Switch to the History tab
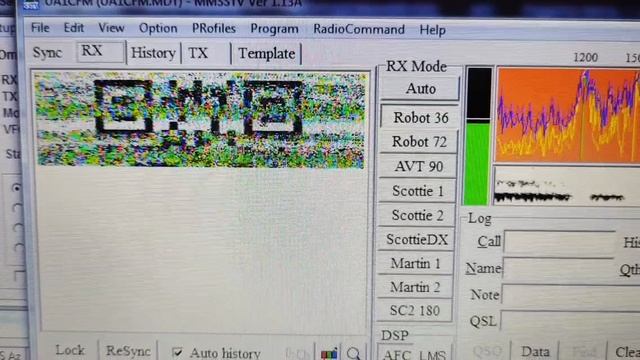 (x=153, y=53)
